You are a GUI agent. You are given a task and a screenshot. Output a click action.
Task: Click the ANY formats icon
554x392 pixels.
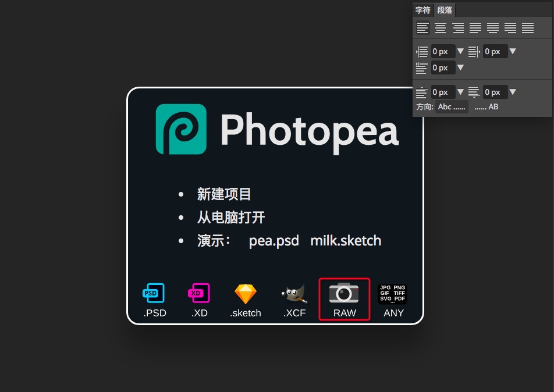(x=393, y=294)
